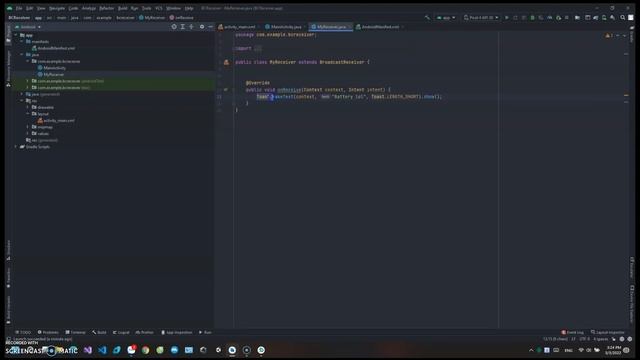Open the View menu
Viewport: 640px width, 360px height.
[x=41, y=8]
